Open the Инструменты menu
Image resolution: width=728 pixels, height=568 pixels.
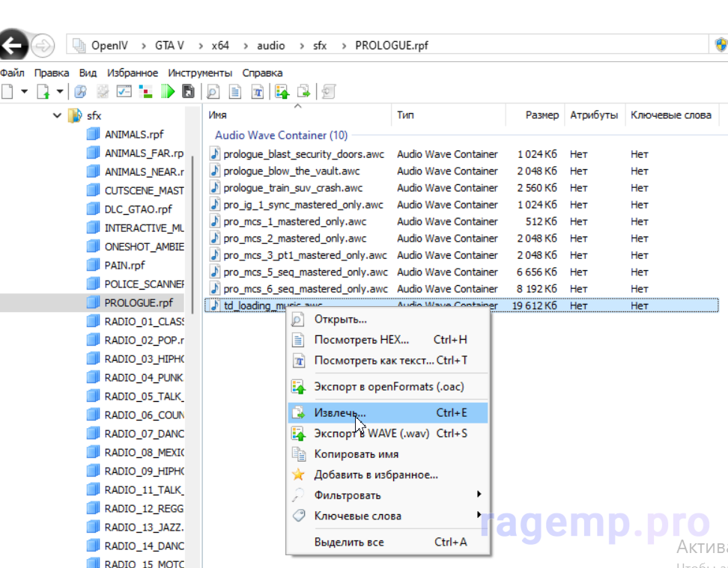pos(200,73)
